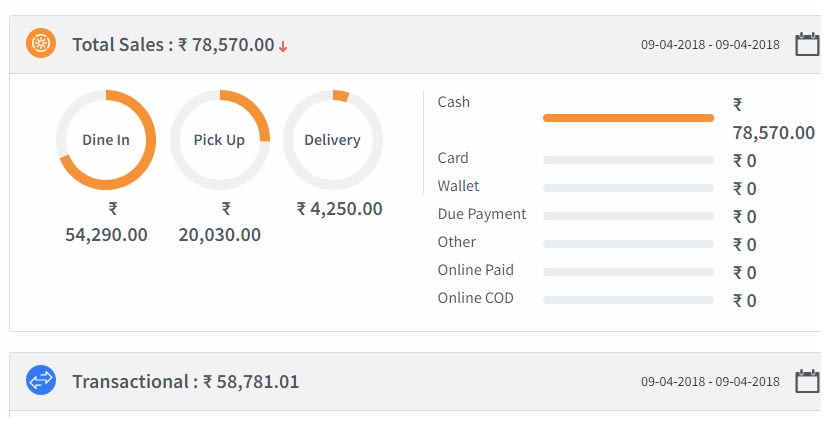This screenshot has width=840, height=428.
Task: Select the Dine In donut chart
Action: [106, 140]
